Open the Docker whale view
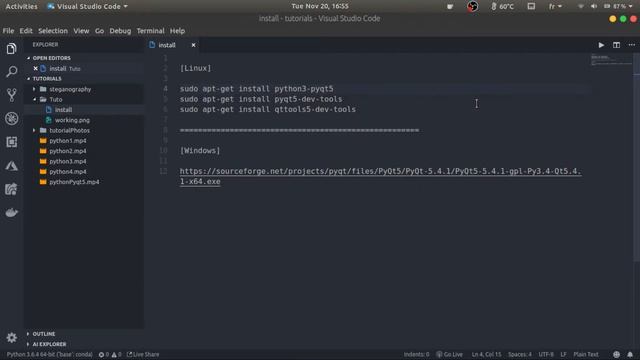 (x=11, y=213)
